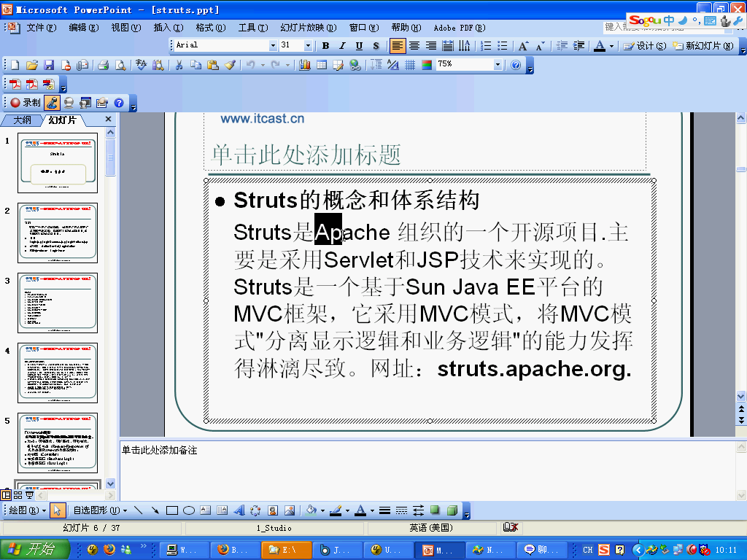
Task: Click the 新幻灯片(N) new slide button
Action: 703,46
